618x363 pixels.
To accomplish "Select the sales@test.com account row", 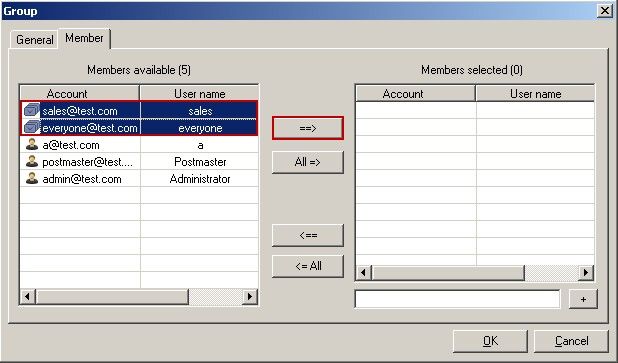I will point(139,110).
